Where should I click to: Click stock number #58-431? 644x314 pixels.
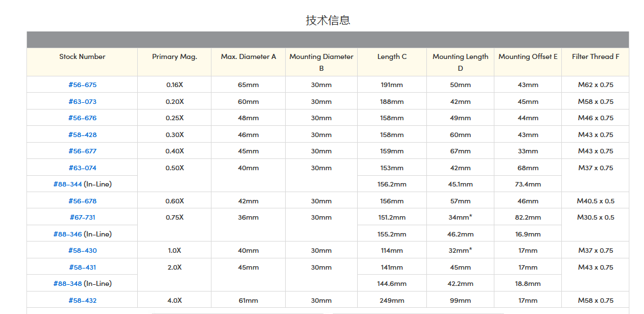point(82,267)
